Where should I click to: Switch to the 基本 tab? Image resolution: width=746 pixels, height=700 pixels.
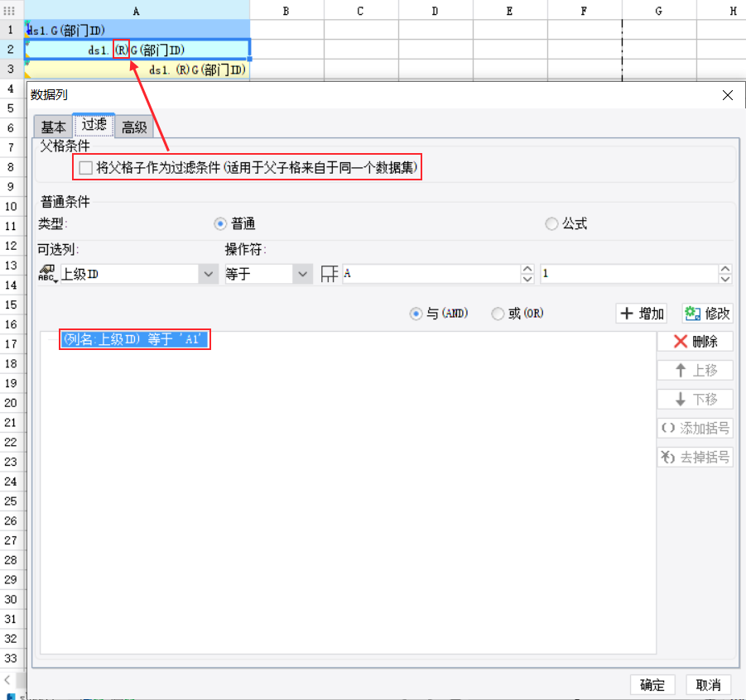(53, 127)
